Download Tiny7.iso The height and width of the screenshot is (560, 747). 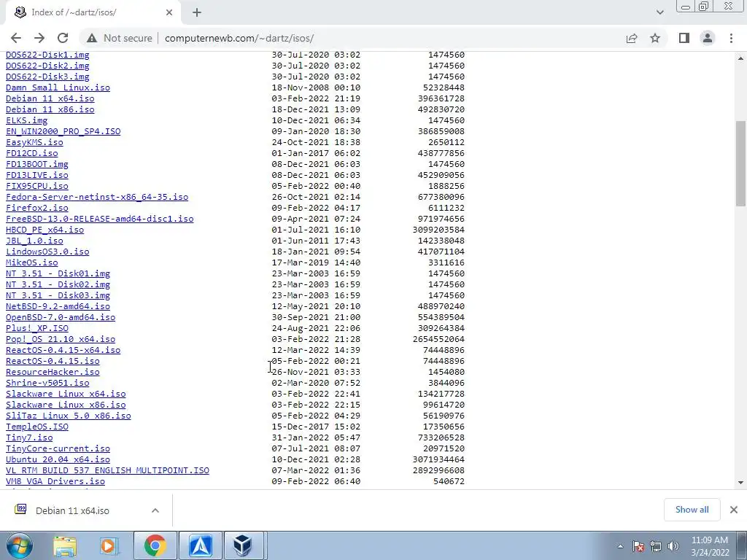coord(29,438)
